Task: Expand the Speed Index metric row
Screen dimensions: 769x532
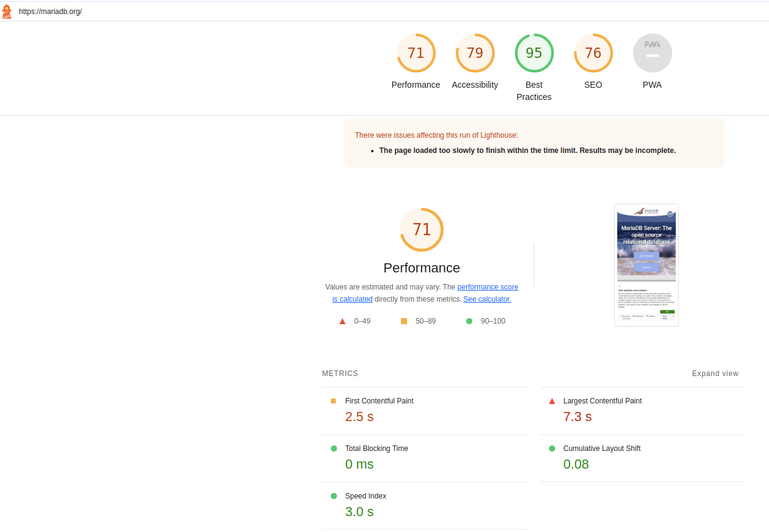Action: click(x=365, y=496)
